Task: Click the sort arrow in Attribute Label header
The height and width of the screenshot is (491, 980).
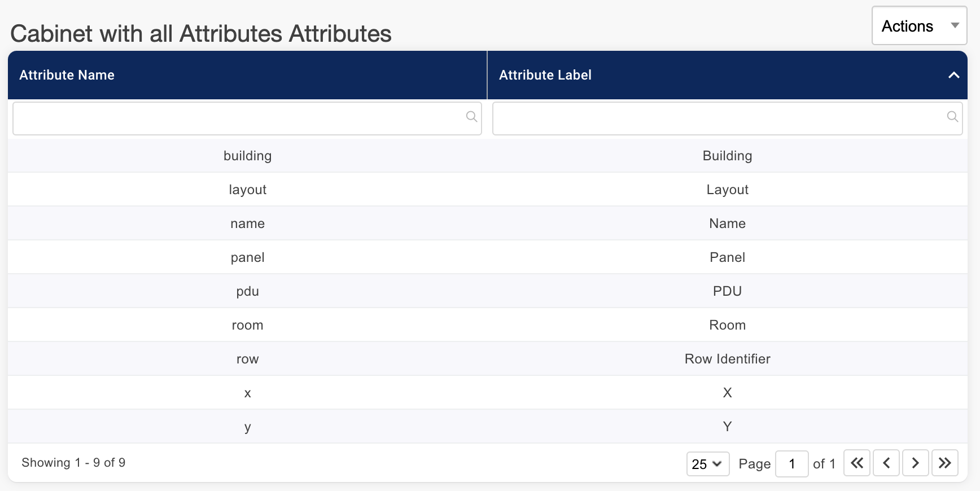Action: [x=953, y=75]
